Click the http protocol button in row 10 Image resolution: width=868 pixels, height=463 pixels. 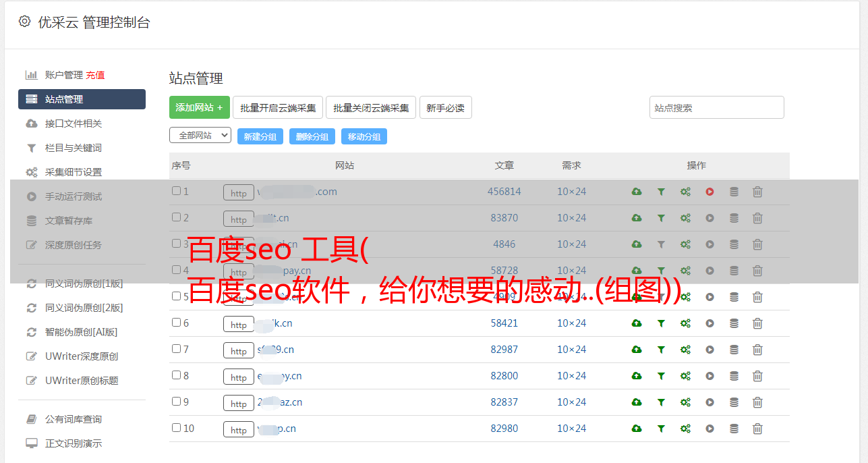point(239,429)
